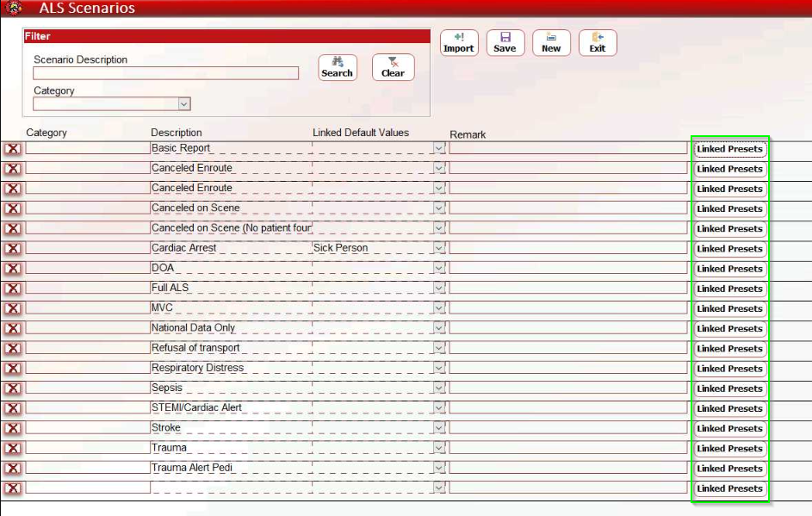This screenshot has height=516, width=812.
Task: Click the Remark field for Refusal of transport
Action: coord(567,348)
